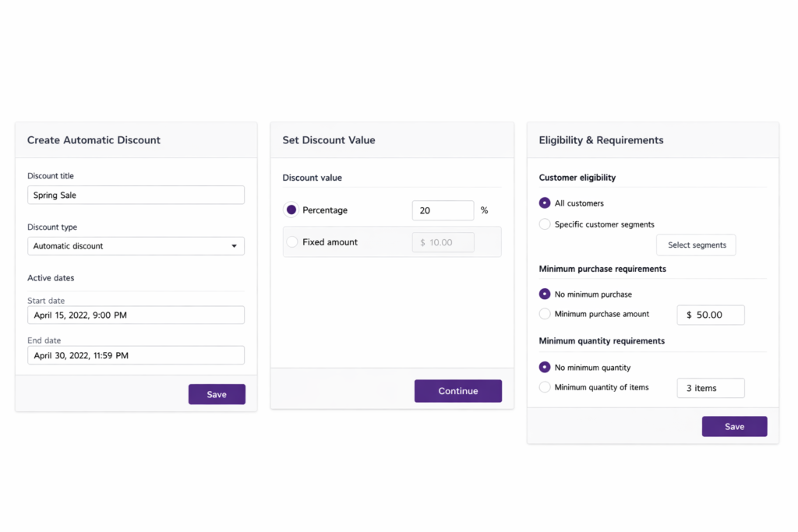Save the Eligibility & Requirements settings
The width and height of the screenshot is (798, 532).
tap(734, 426)
